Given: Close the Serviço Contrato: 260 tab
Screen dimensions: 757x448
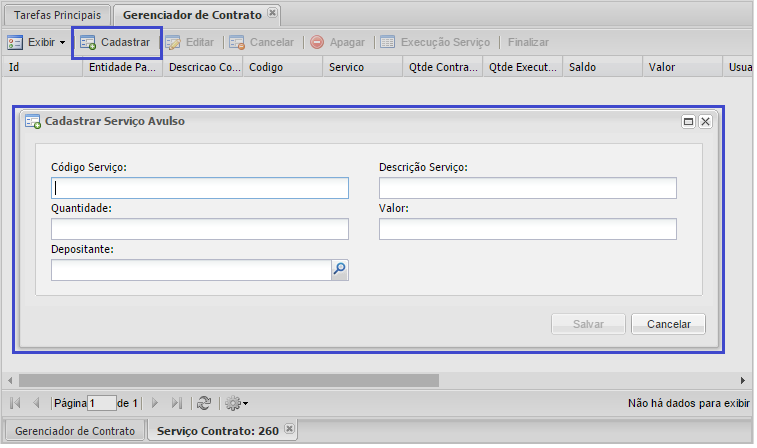Looking at the screenshot, I should tap(289, 429).
